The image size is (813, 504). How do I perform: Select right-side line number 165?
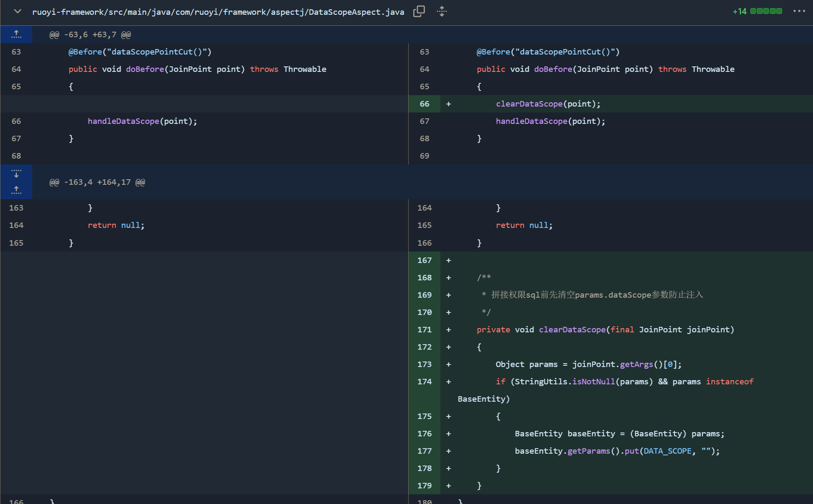[x=424, y=225]
